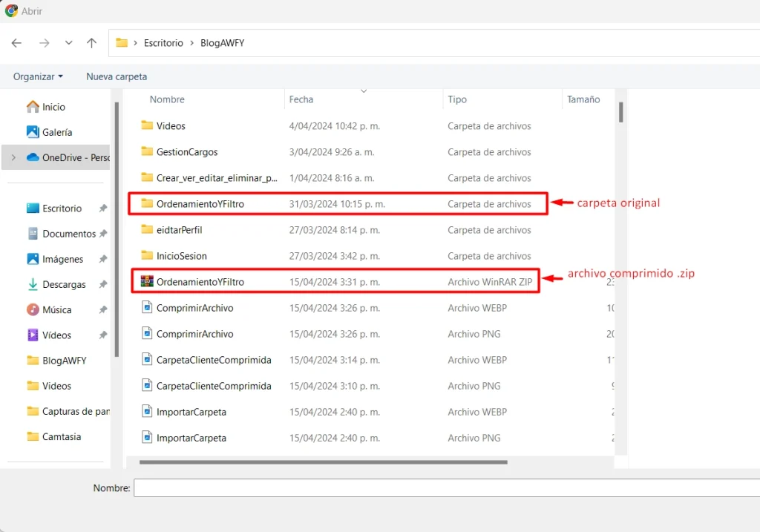
Task: Go back using the back arrow
Action: [16, 43]
